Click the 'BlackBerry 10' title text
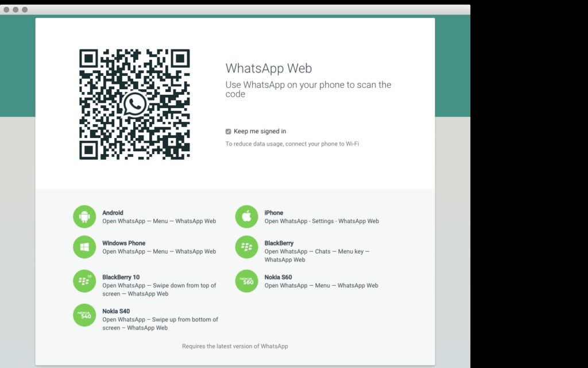The height and width of the screenshot is (368, 588). (121, 277)
